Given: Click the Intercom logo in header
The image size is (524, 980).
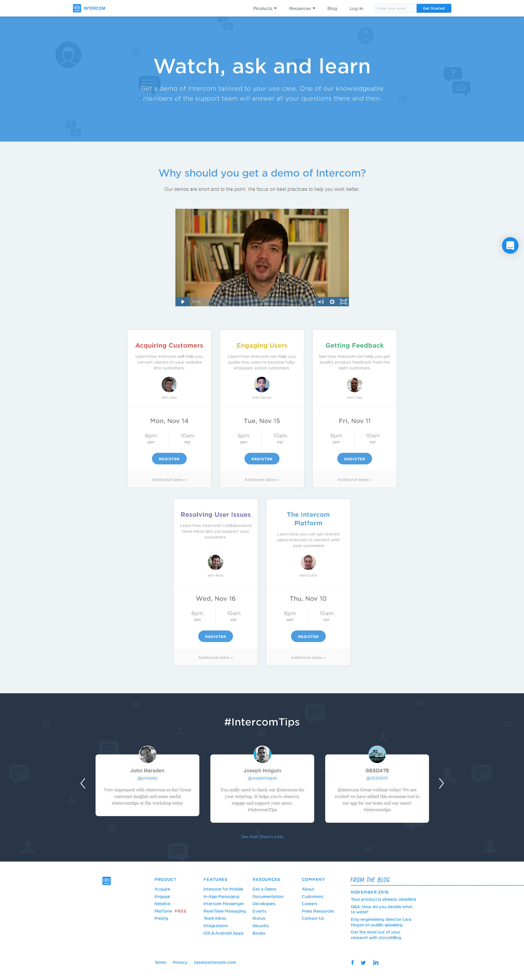Looking at the screenshot, I should (x=89, y=8).
